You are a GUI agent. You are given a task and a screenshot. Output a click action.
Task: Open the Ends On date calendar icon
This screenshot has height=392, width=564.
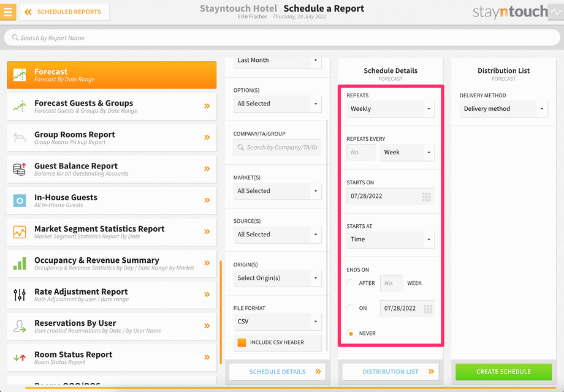coord(428,309)
